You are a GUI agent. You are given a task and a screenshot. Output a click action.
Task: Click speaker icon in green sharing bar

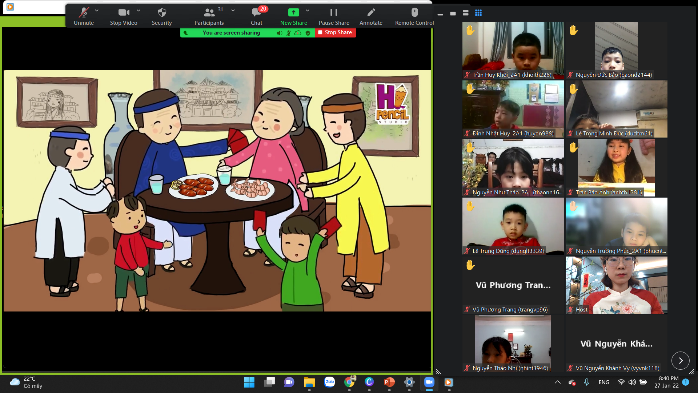(x=280, y=32)
